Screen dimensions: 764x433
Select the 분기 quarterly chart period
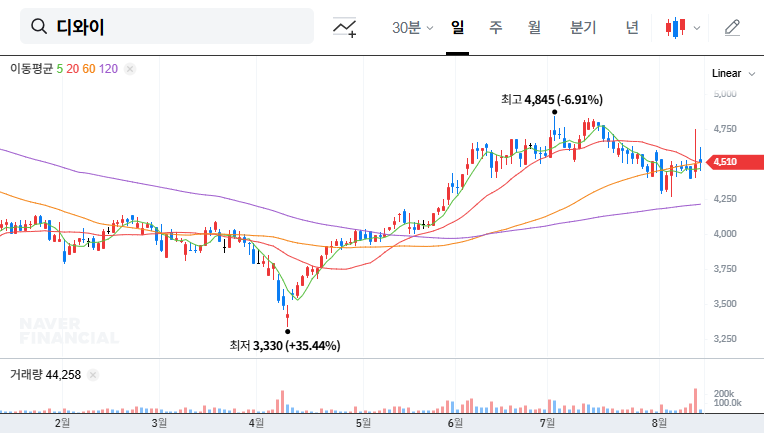pyautogui.click(x=582, y=28)
